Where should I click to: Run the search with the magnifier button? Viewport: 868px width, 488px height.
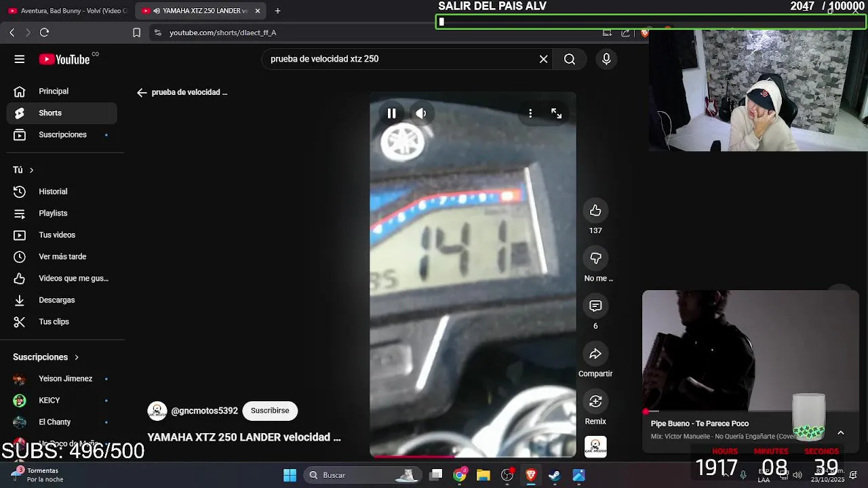tap(570, 59)
